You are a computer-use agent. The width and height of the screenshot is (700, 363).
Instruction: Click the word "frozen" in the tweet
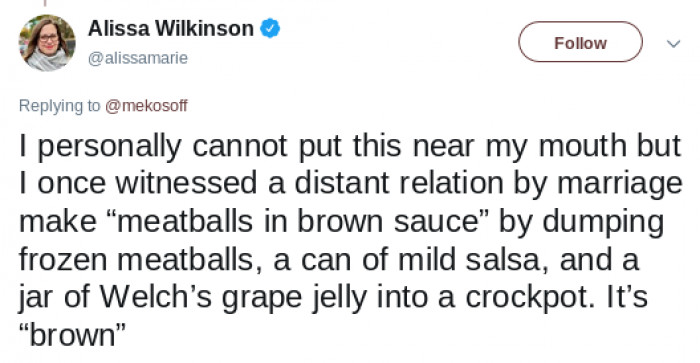[63, 260]
